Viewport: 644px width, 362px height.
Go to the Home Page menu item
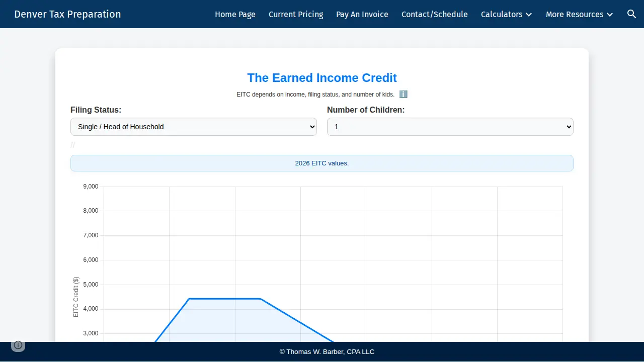[x=235, y=14]
